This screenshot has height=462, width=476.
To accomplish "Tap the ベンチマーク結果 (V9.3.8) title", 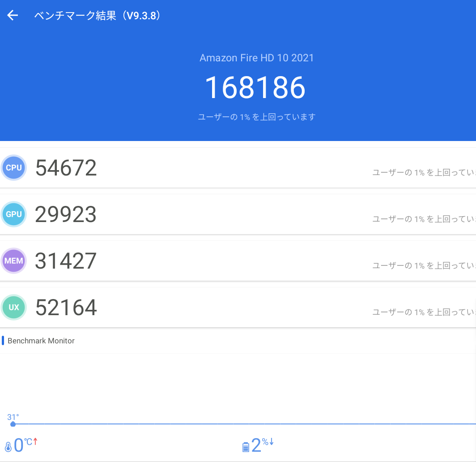I will 97,16.
